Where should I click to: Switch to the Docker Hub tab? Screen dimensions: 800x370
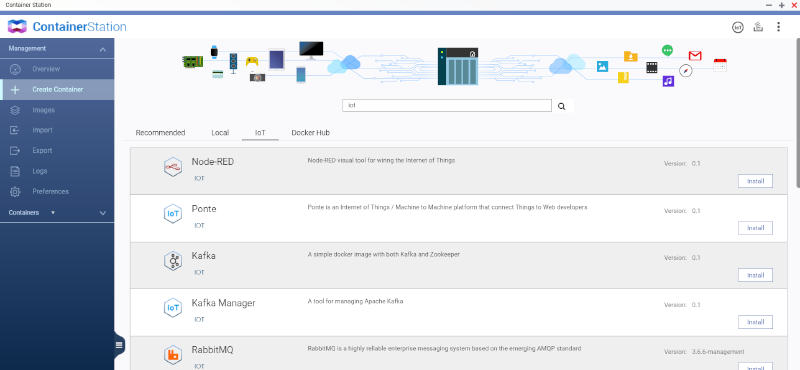pyautogui.click(x=310, y=133)
